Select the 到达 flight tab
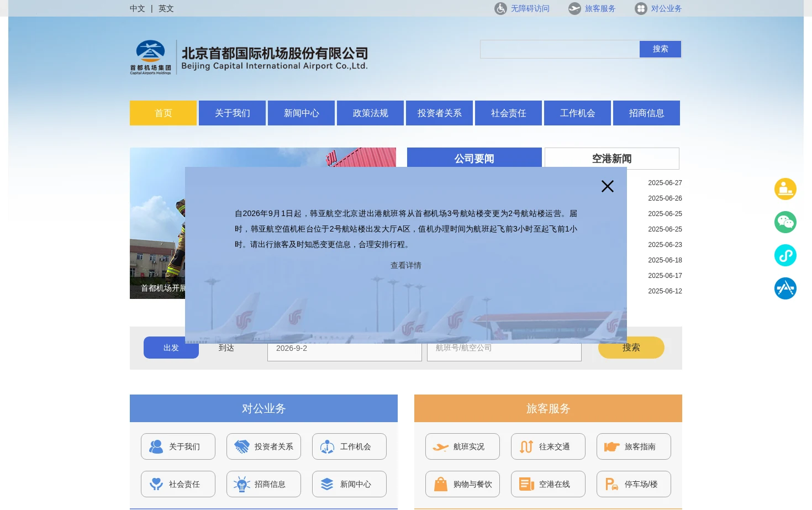Screen dimensions: 812x510 [226, 348]
